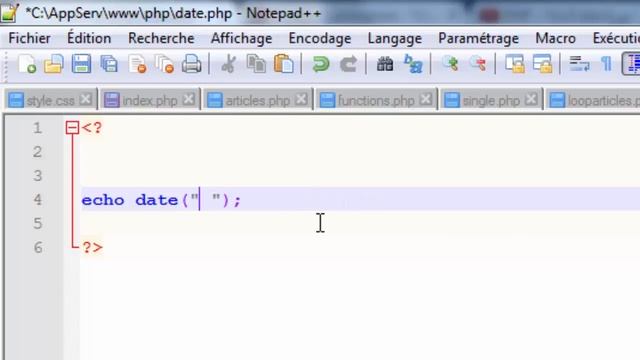Open the Langage menu
The width and height of the screenshot is (640, 360).
point(395,39)
